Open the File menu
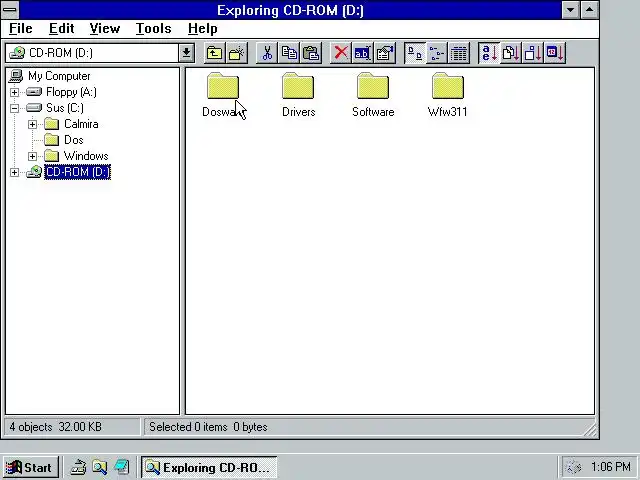 tap(20, 29)
